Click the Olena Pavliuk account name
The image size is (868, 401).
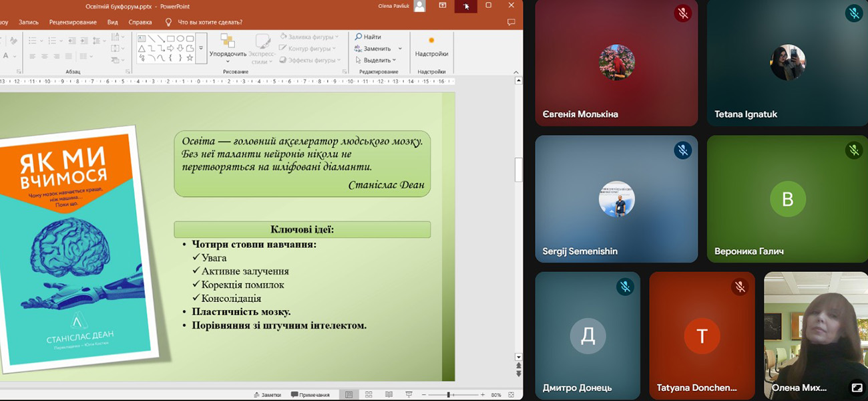(x=393, y=6)
